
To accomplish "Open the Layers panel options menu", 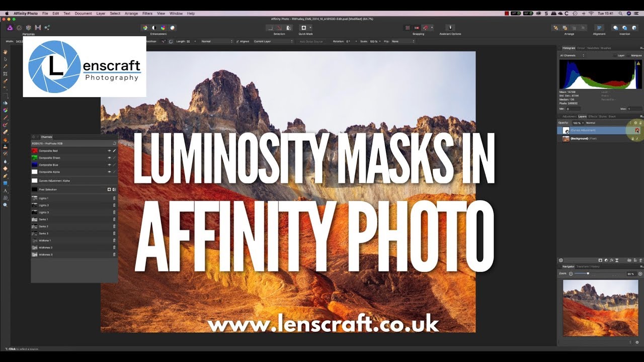I will (641, 116).
